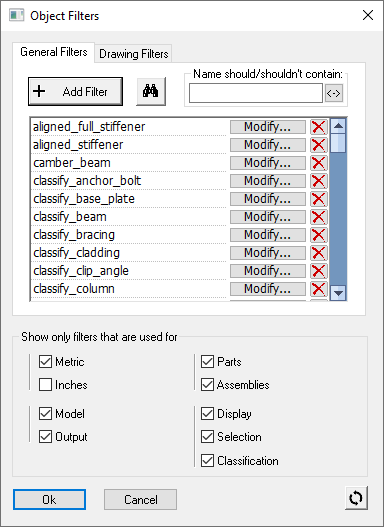The image size is (384, 527).
Task: Click the Cancel button
Action: [x=140, y=499]
